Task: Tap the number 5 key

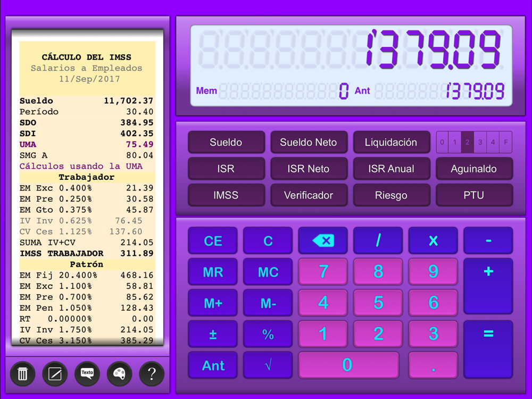Action: click(x=378, y=303)
